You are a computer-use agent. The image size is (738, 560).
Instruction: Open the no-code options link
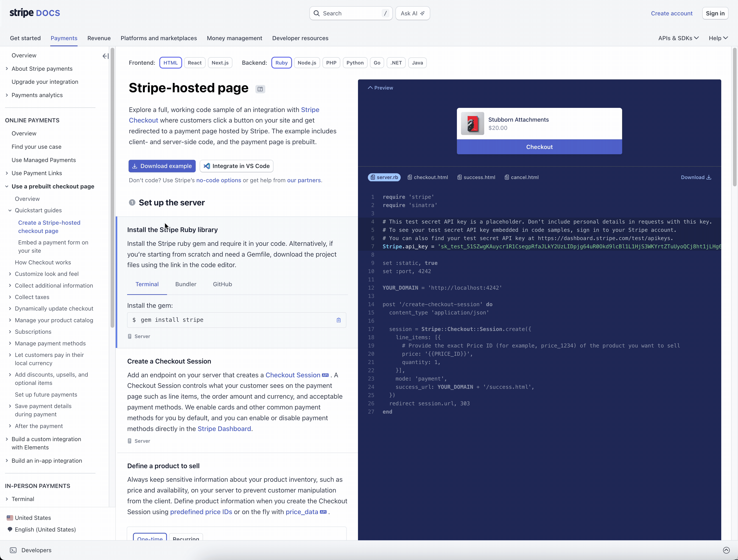[218, 180]
